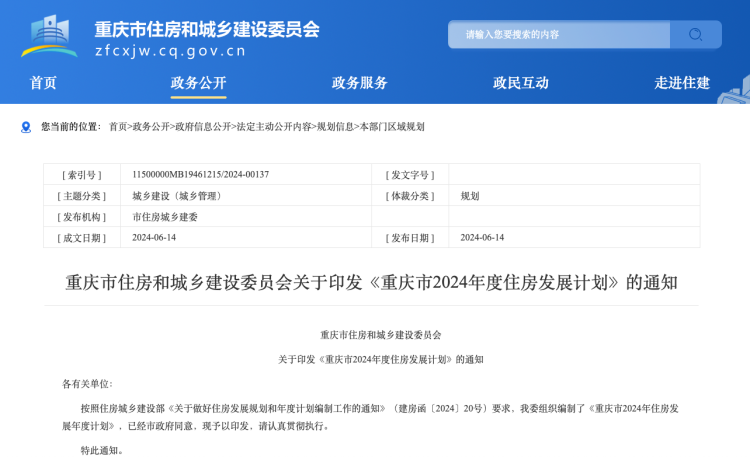
Task: Click the 发布日期 table label
Action: [410, 238]
